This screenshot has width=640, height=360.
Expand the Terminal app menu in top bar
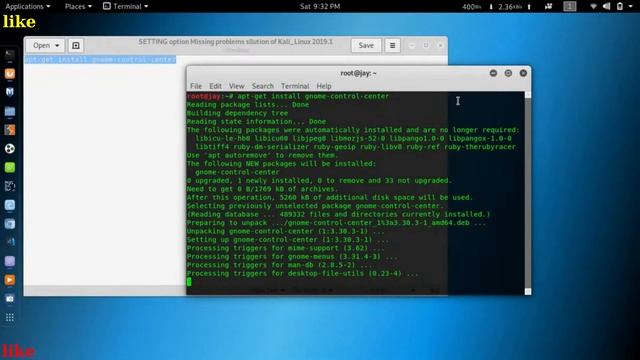[x=126, y=6]
